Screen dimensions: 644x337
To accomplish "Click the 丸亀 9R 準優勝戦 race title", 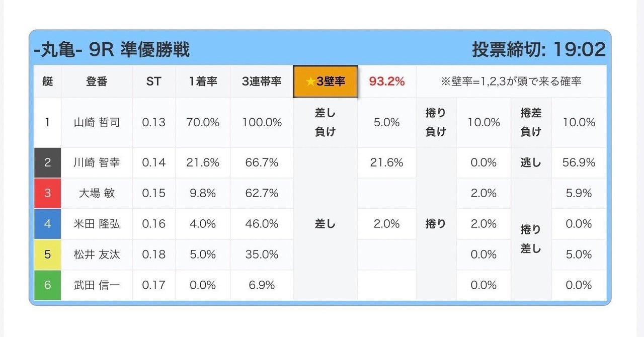I will [112, 50].
